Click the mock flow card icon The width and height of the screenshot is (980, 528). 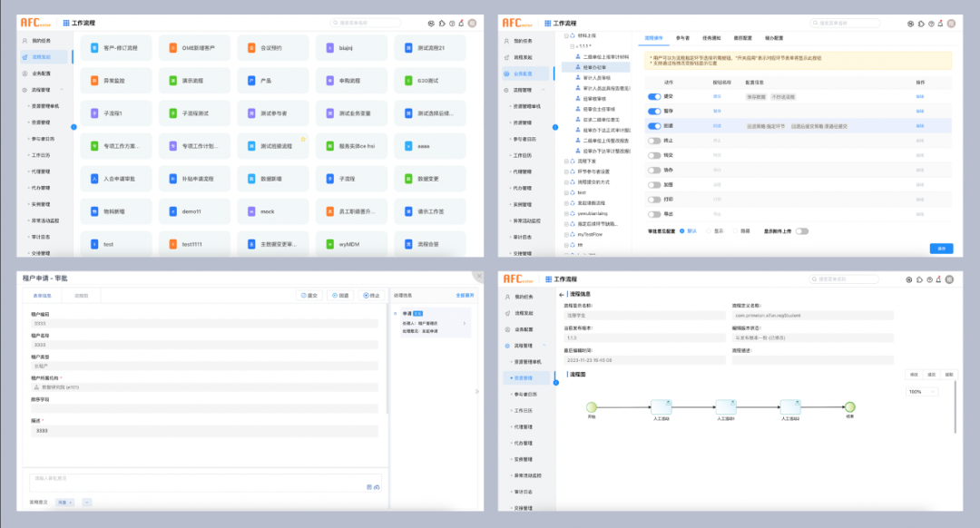tap(251, 211)
